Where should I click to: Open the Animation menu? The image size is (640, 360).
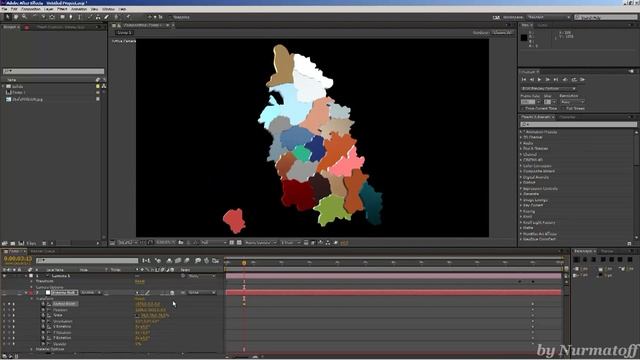click(79, 9)
